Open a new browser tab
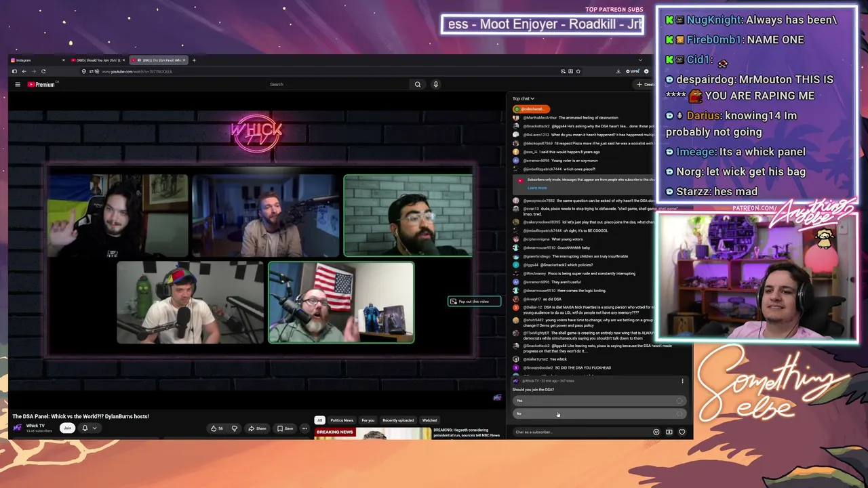The height and width of the screenshot is (488, 868). pyautogui.click(x=194, y=60)
